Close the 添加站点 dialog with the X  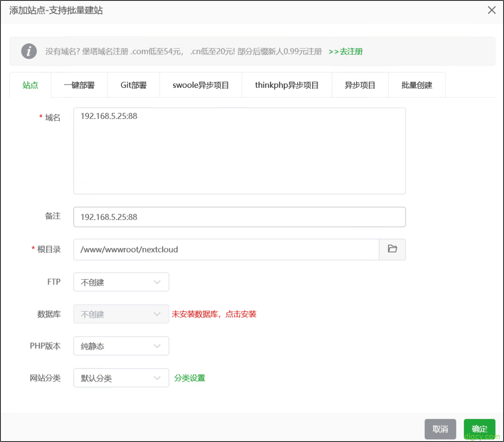coord(492,10)
